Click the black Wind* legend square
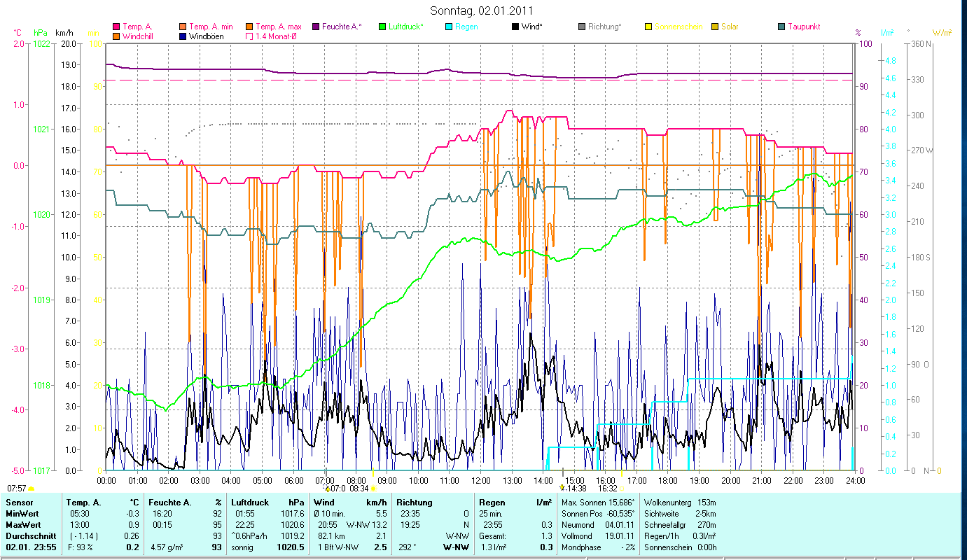The height and width of the screenshot is (560, 967). (515, 27)
